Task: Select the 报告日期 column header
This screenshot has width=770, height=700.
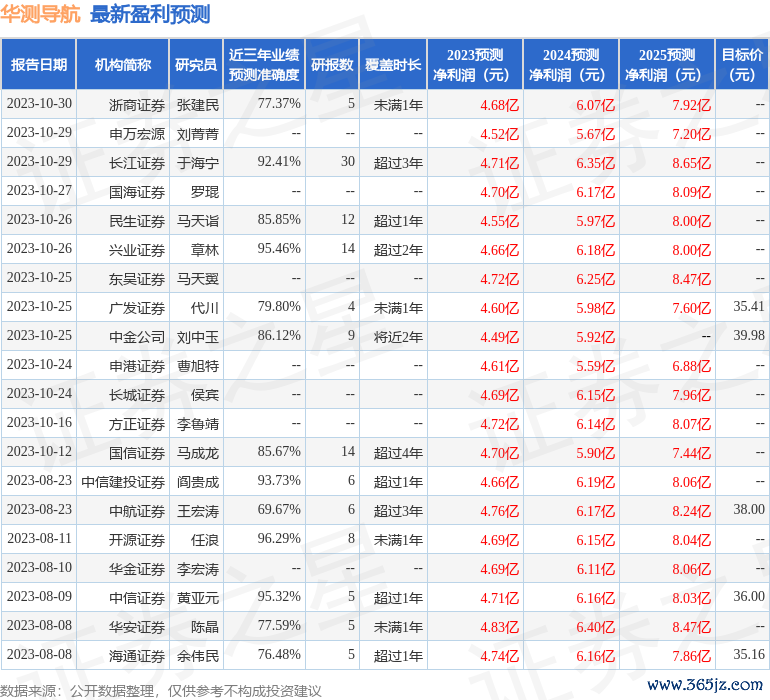Action: pyautogui.click(x=39, y=64)
